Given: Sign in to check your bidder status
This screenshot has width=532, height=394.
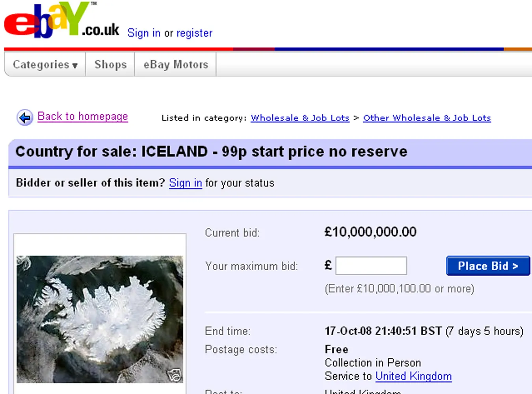Looking at the screenshot, I should coord(185,182).
